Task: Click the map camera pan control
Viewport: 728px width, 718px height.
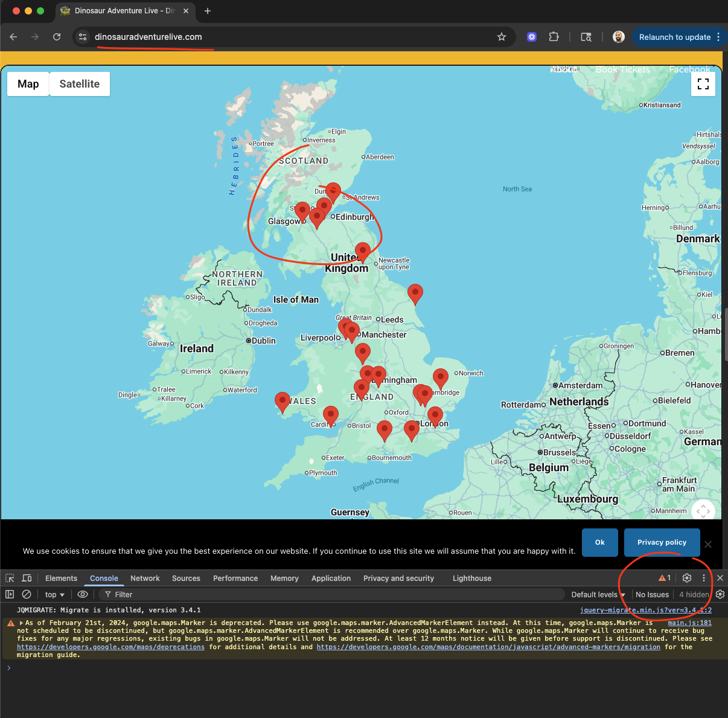Action: (x=703, y=511)
